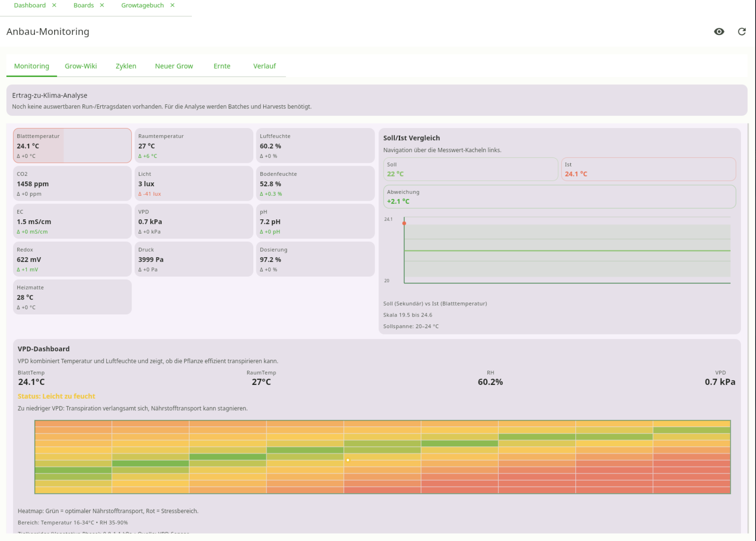Toggle the eye visibility icon
Viewport: 756px width, 541px height.
719,32
